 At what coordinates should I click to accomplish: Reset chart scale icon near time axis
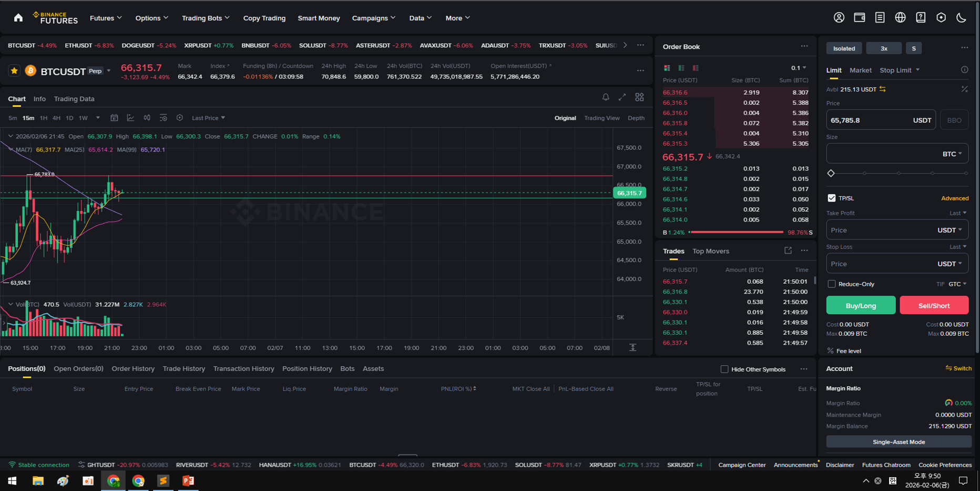pos(633,347)
